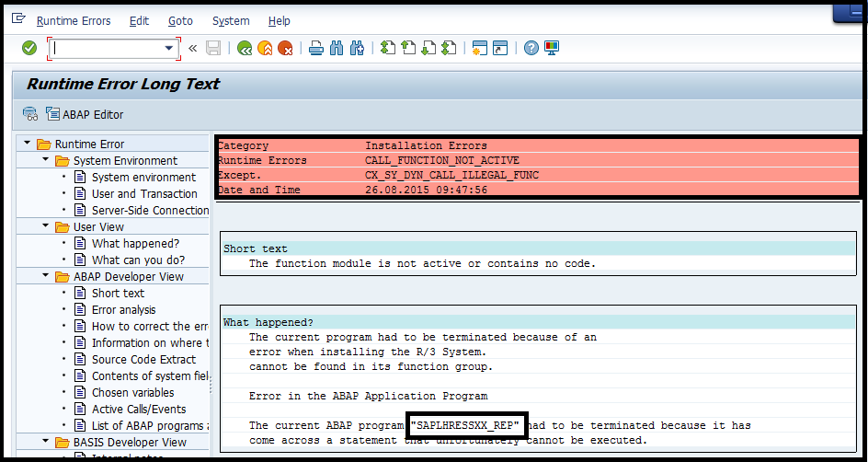Click the Runtime Error folder label

point(90,144)
